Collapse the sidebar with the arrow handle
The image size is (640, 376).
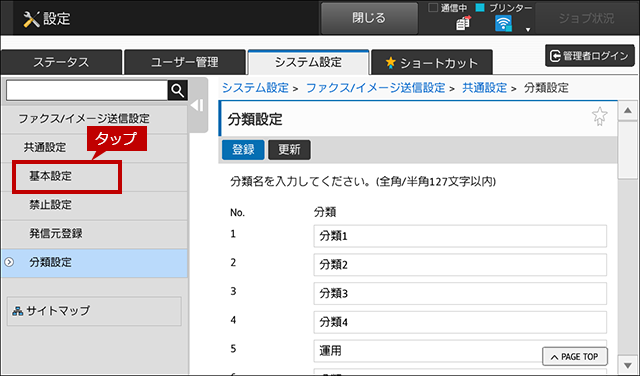[197, 105]
